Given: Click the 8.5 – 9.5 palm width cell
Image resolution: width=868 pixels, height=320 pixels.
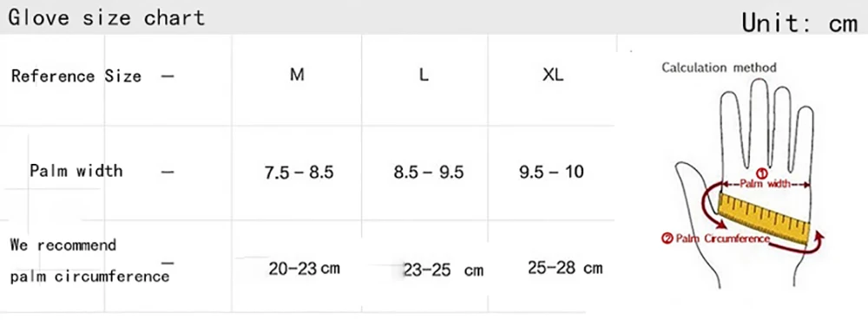Looking at the screenshot, I should (429, 173).
